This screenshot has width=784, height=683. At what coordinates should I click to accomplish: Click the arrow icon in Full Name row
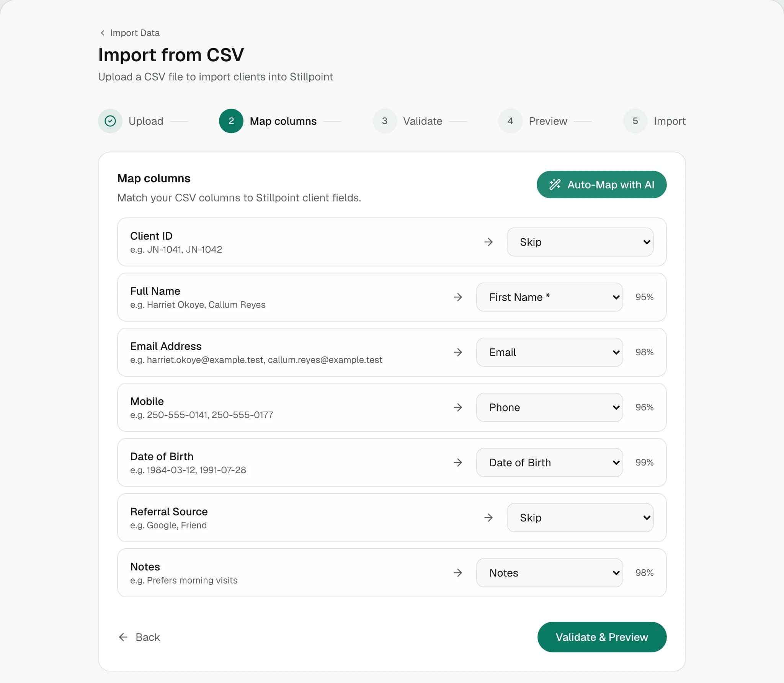click(458, 297)
